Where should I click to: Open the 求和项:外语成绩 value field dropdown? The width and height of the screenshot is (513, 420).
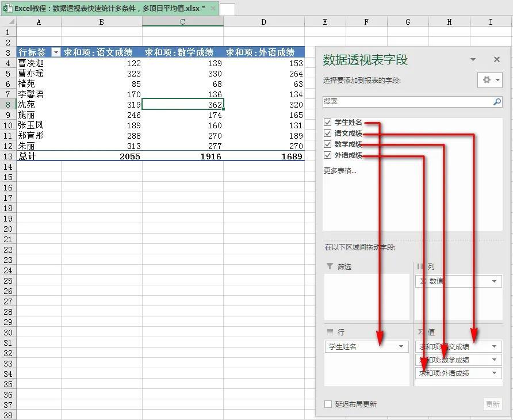coord(495,373)
